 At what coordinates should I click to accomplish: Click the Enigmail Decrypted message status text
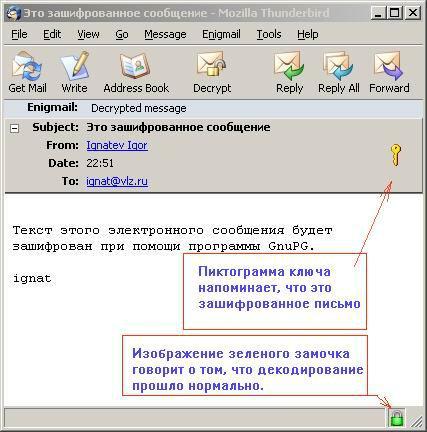point(139,108)
